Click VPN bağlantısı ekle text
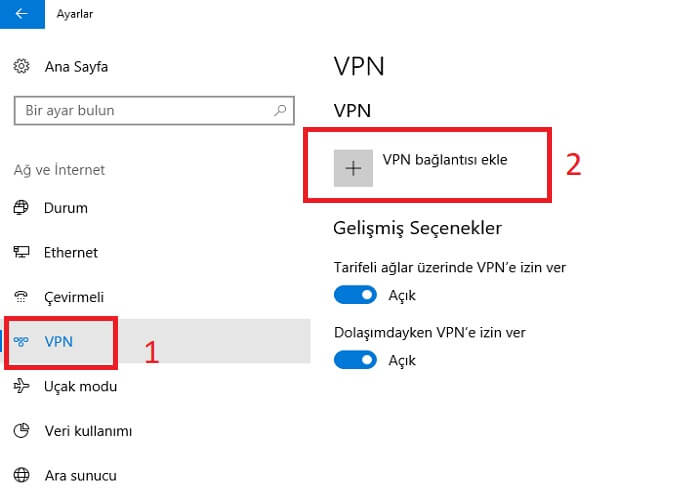Viewport: 700px width, 500px height. click(445, 160)
